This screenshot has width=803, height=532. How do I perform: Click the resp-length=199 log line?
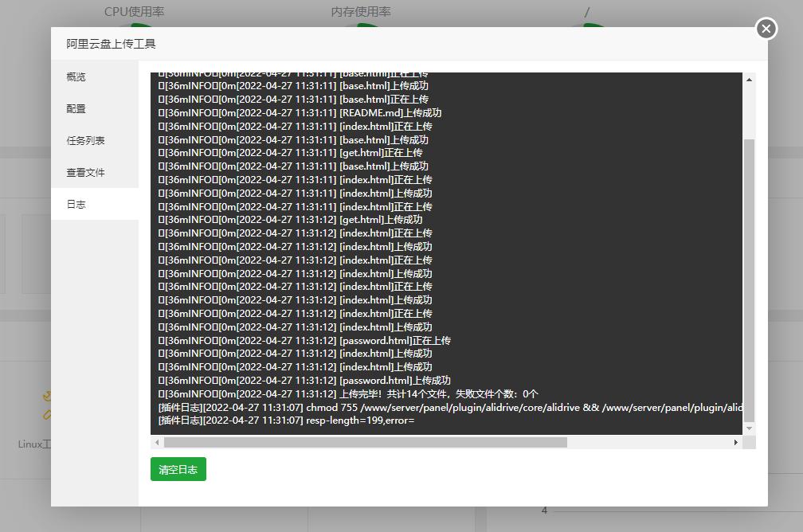pyautogui.click(x=286, y=421)
